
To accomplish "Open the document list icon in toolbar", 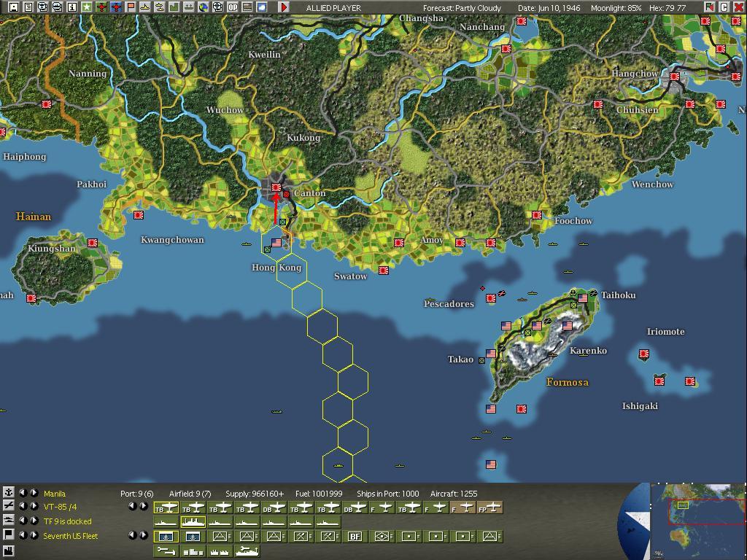I will [28, 7].
